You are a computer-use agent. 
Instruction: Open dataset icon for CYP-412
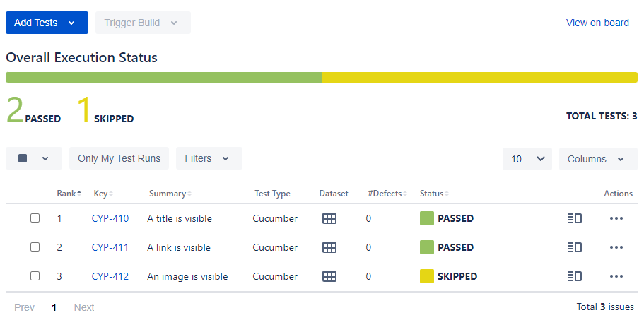329,276
